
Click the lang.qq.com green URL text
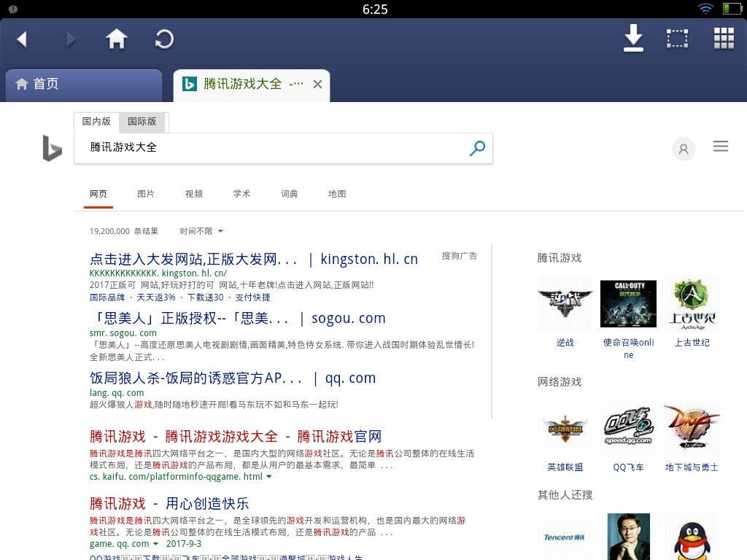tap(117, 393)
